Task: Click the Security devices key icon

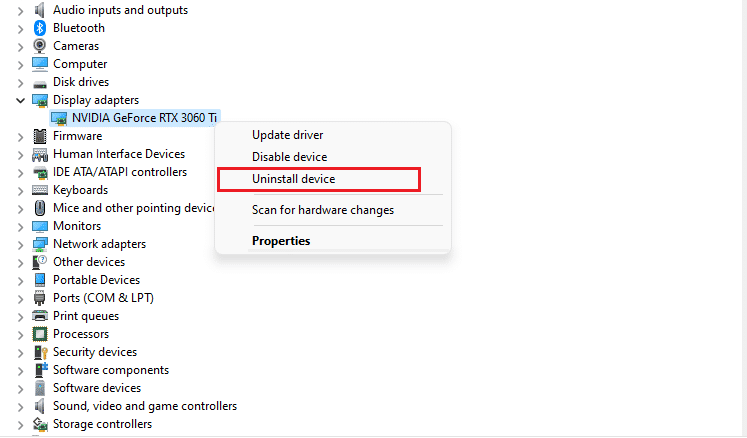Action: (41, 352)
